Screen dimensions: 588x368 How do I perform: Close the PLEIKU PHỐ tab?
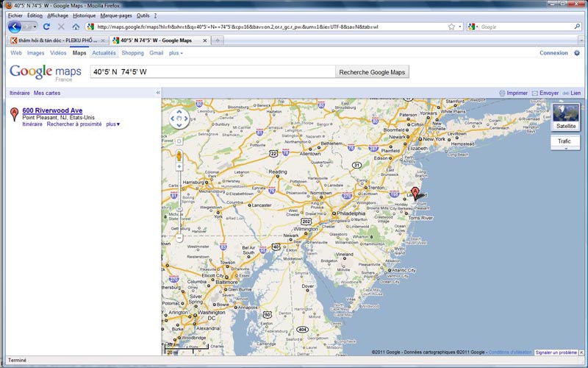coord(103,40)
